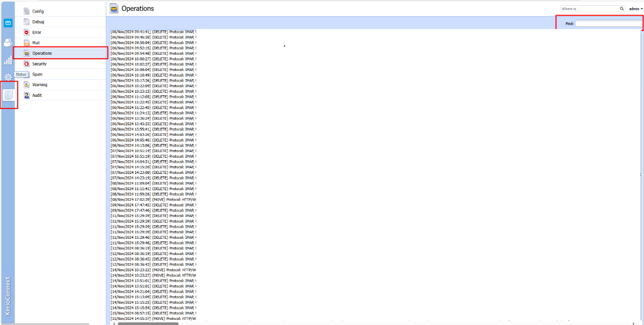
Task: Open the Mail log
Action: [x=36, y=43]
